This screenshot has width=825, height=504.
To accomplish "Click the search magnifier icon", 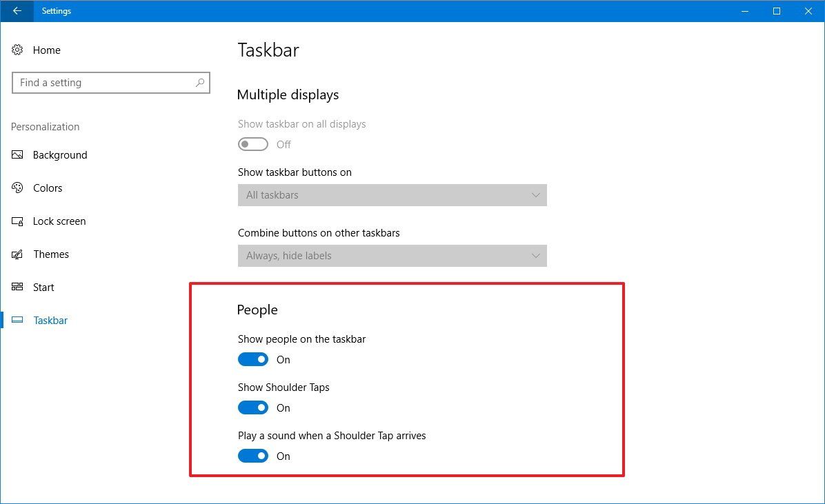I will tap(199, 82).
